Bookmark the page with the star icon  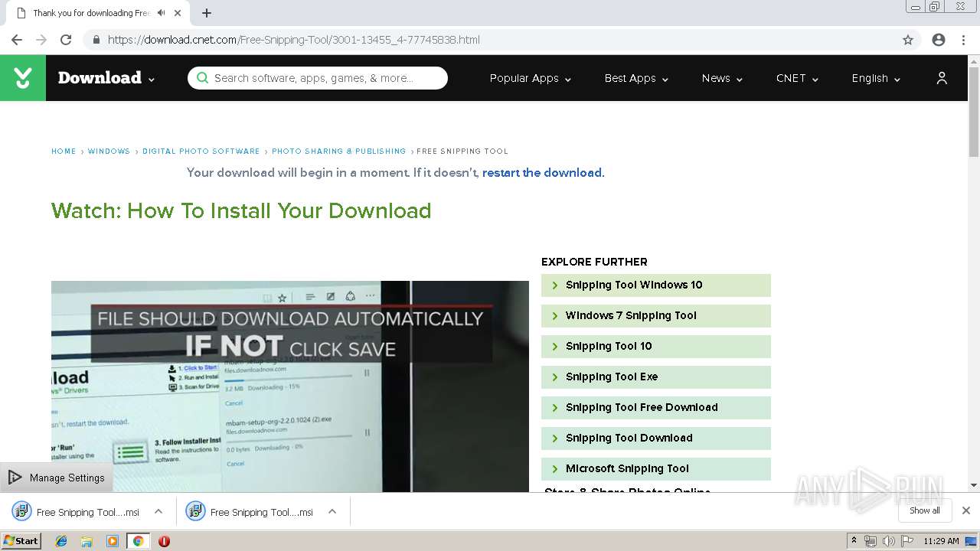pos(908,40)
